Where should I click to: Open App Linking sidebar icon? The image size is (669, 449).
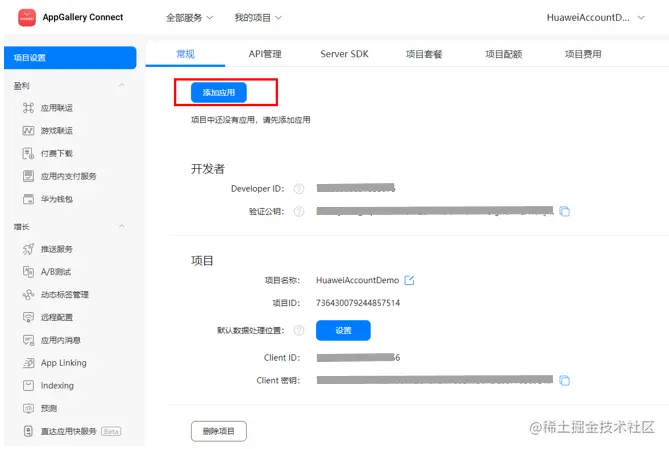[28, 363]
